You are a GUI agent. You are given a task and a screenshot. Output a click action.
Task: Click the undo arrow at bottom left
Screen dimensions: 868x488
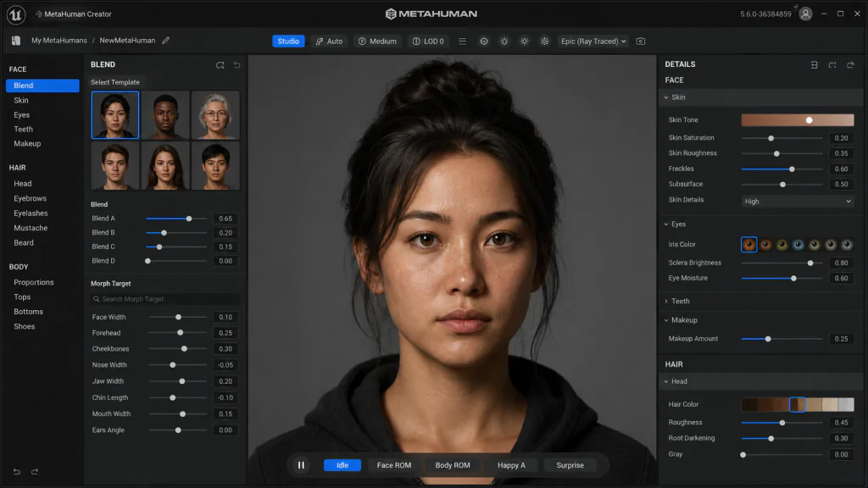coord(17,471)
